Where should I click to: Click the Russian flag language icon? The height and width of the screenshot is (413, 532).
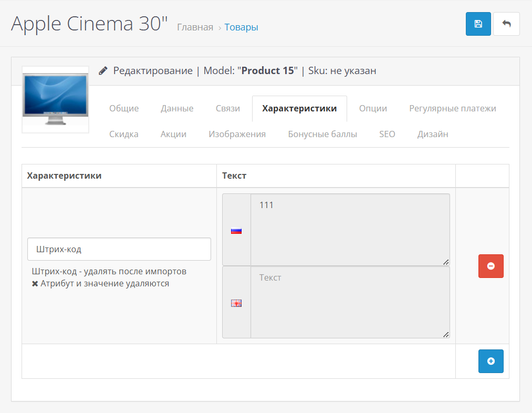(236, 231)
